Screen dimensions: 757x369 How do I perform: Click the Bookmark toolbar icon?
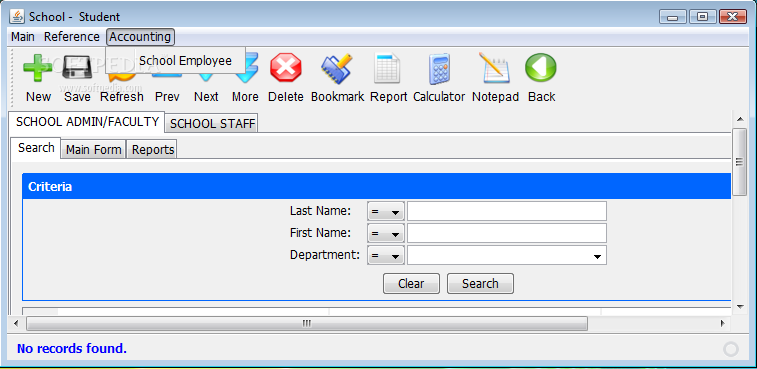pyautogui.click(x=337, y=68)
